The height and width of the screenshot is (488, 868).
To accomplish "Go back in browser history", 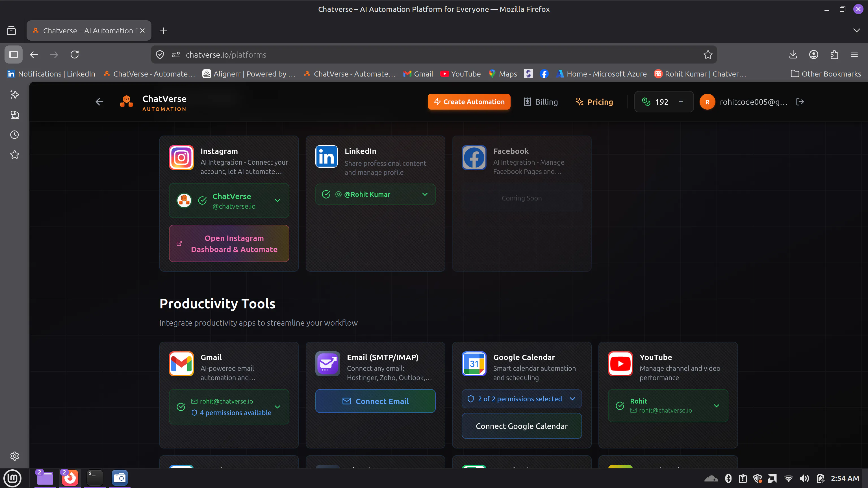I will pos(34,55).
